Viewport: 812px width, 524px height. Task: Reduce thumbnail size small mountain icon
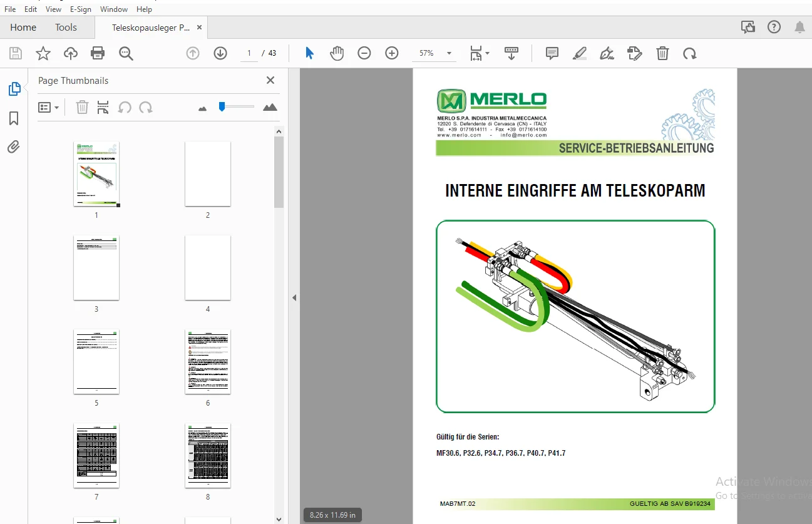pyautogui.click(x=202, y=108)
